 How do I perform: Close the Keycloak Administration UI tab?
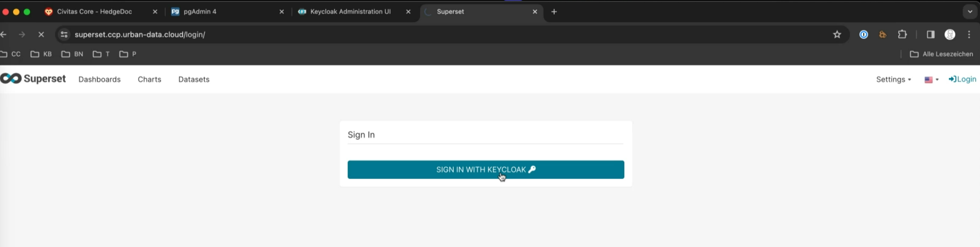click(408, 12)
